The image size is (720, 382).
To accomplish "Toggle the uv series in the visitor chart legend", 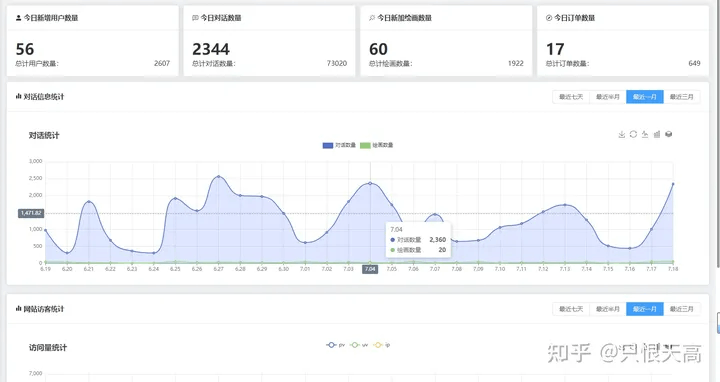I will coord(359,345).
